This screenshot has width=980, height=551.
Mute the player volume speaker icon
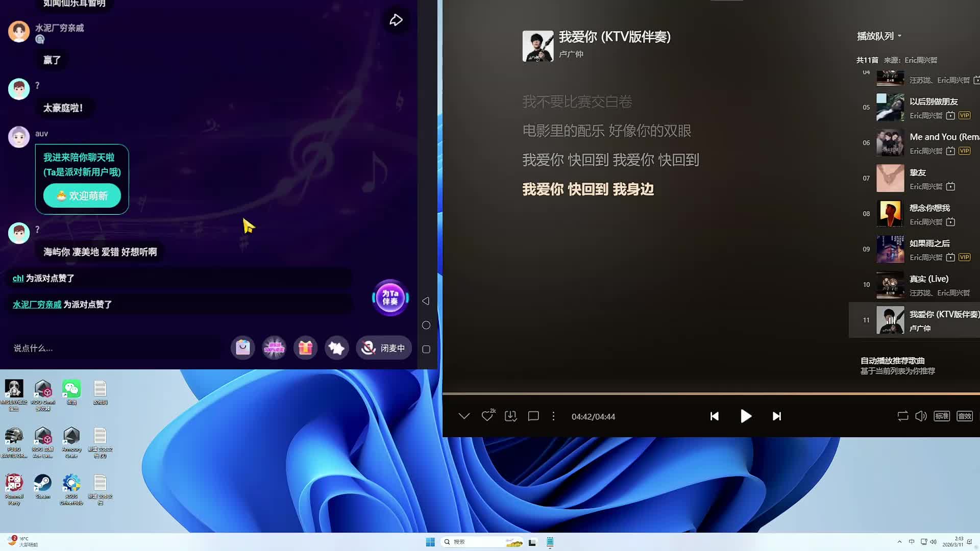coord(921,416)
